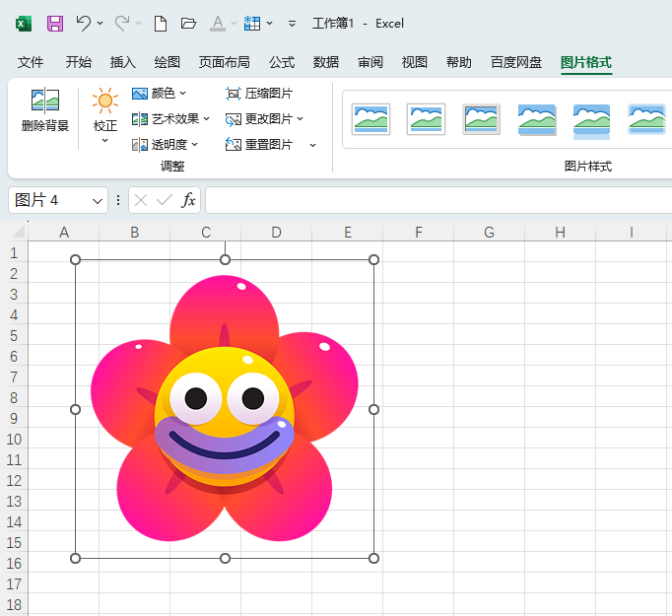Click the Undo arrow icon
Viewport: 672px width, 616px height.
84,23
